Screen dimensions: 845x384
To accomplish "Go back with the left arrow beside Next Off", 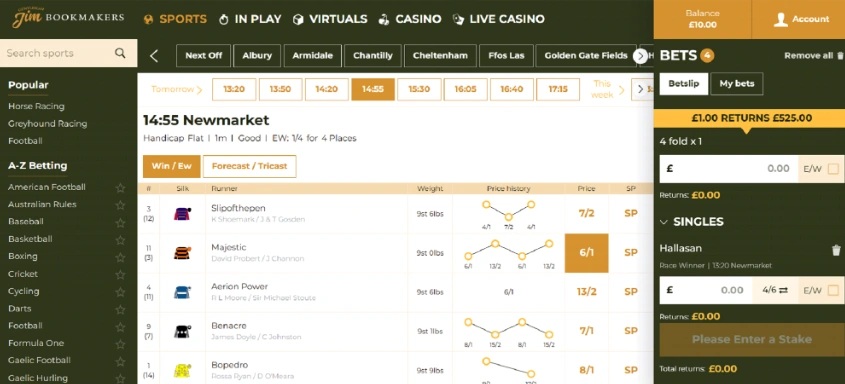I will (x=154, y=55).
